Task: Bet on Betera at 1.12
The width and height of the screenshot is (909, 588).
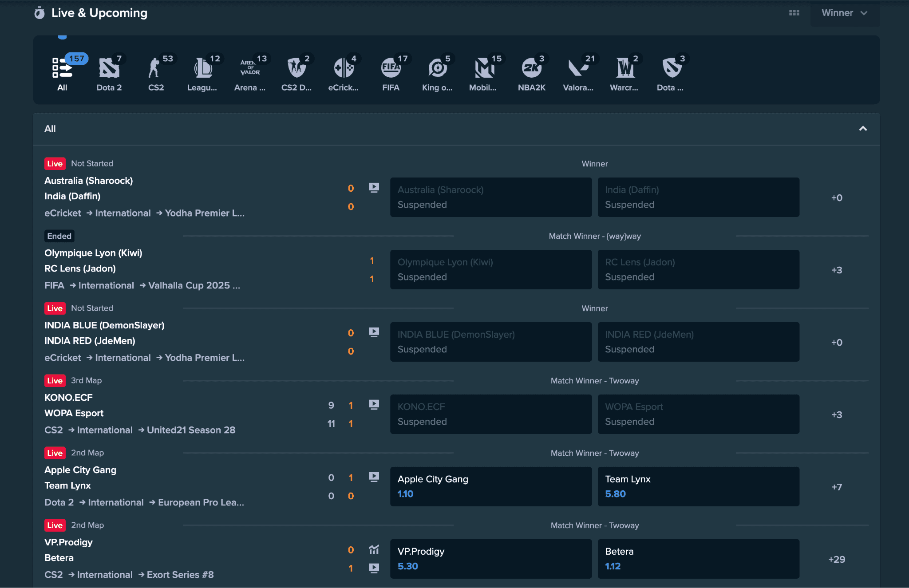Action: coord(699,559)
